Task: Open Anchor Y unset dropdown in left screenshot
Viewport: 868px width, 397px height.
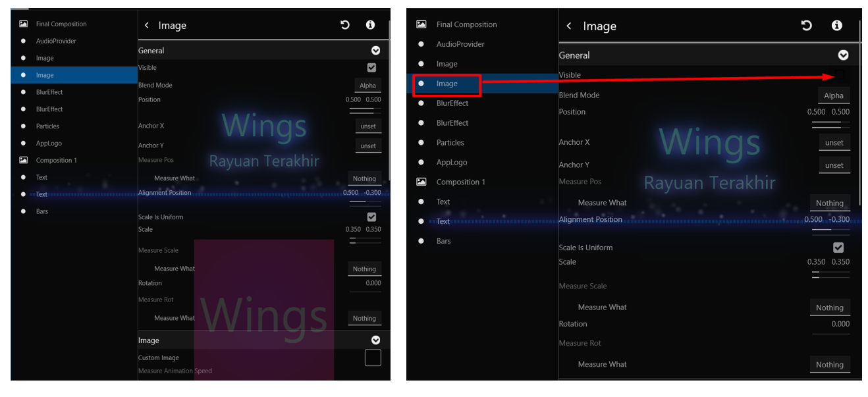Action: (x=368, y=146)
